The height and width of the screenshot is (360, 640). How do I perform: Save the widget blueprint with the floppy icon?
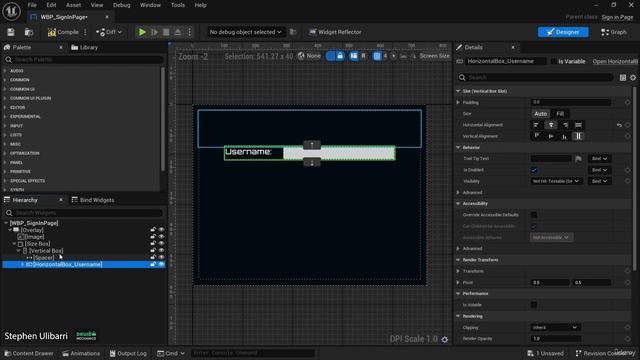[x=11, y=32]
